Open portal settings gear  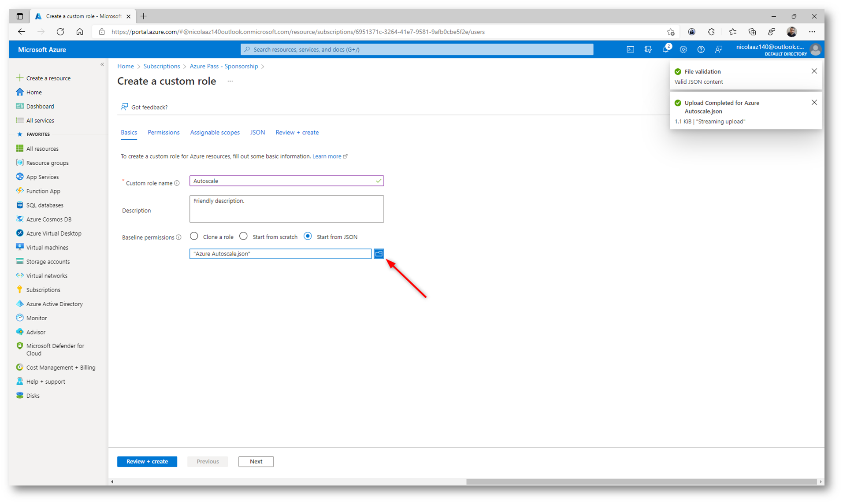point(683,49)
